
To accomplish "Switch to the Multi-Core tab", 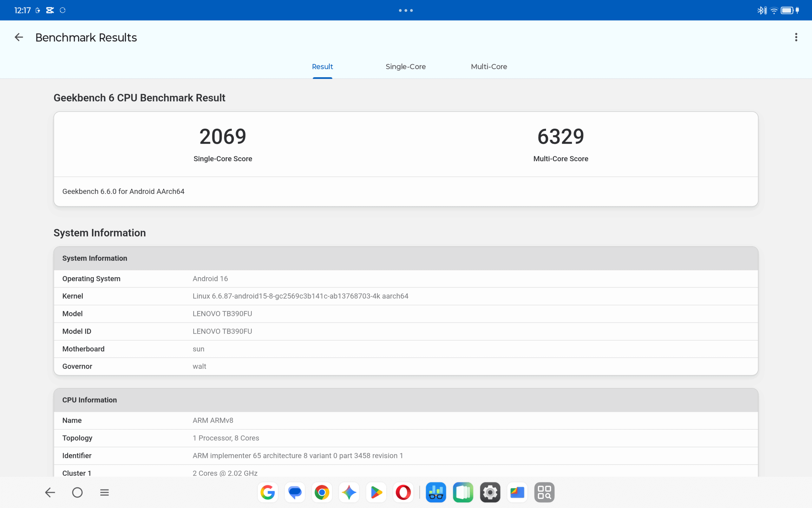I will coord(489,67).
